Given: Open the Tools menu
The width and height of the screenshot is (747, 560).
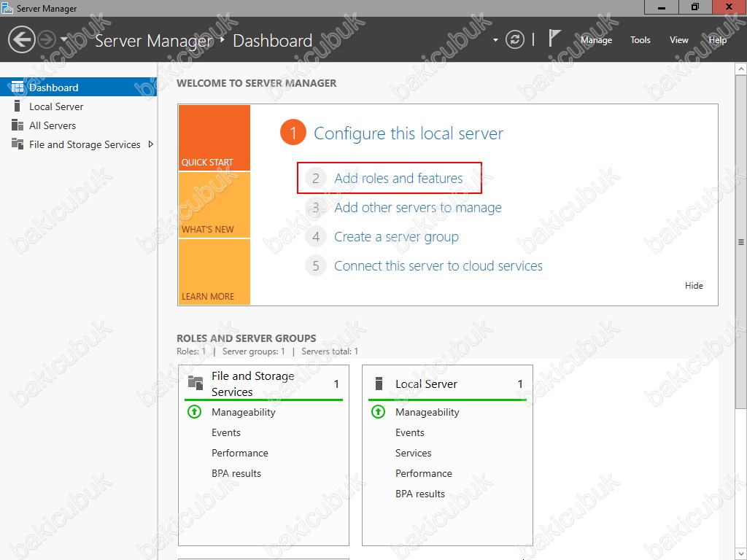Looking at the screenshot, I should pos(640,40).
